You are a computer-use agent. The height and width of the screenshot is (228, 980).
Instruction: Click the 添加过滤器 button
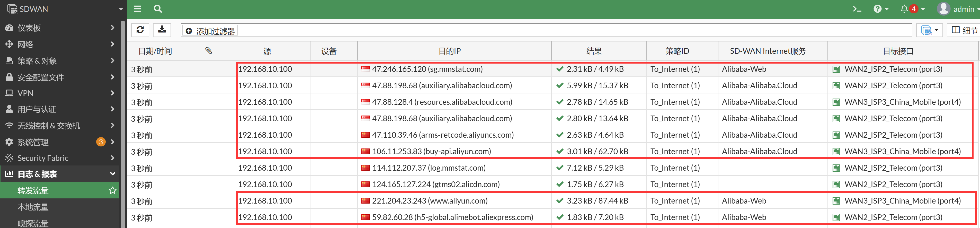point(210,30)
